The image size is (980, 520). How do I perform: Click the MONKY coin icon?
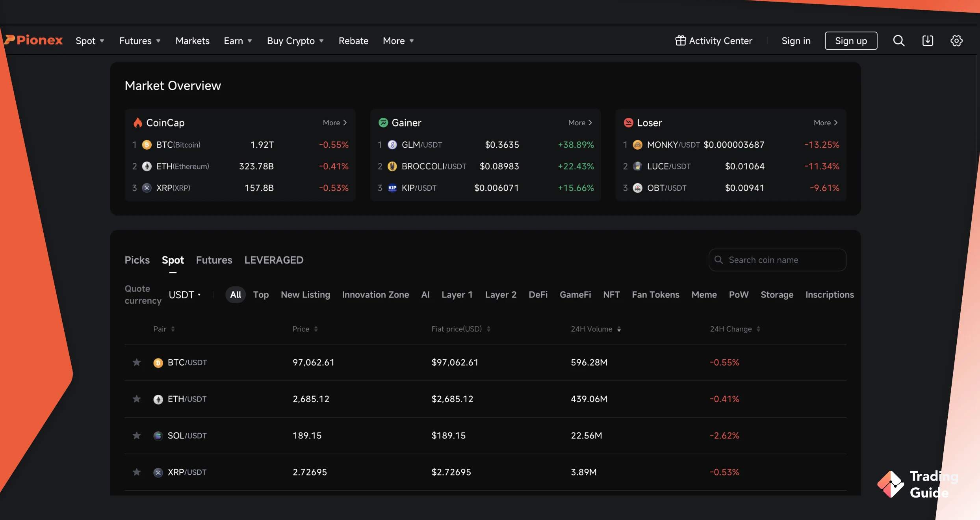tap(637, 145)
